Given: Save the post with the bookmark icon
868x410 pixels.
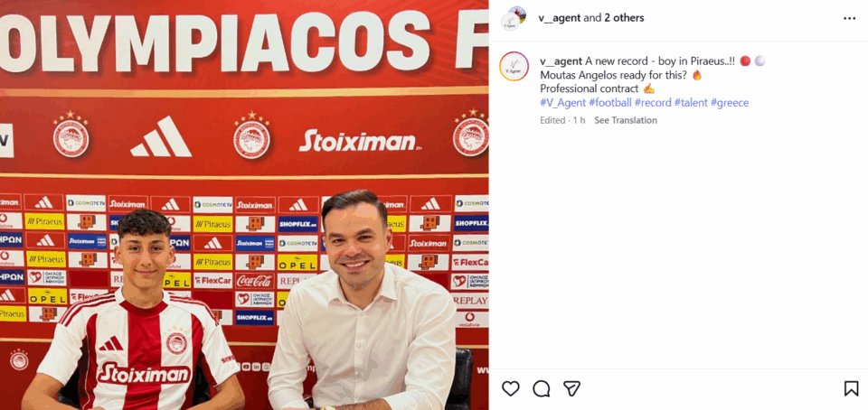Looking at the screenshot, I should 851,388.
